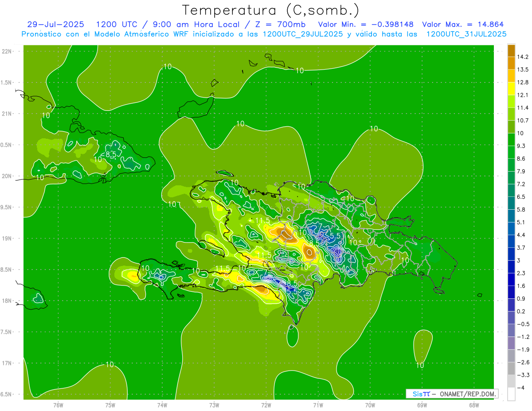
Task: Click the '17N' latitude axis label
Action: [x=7, y=364]
